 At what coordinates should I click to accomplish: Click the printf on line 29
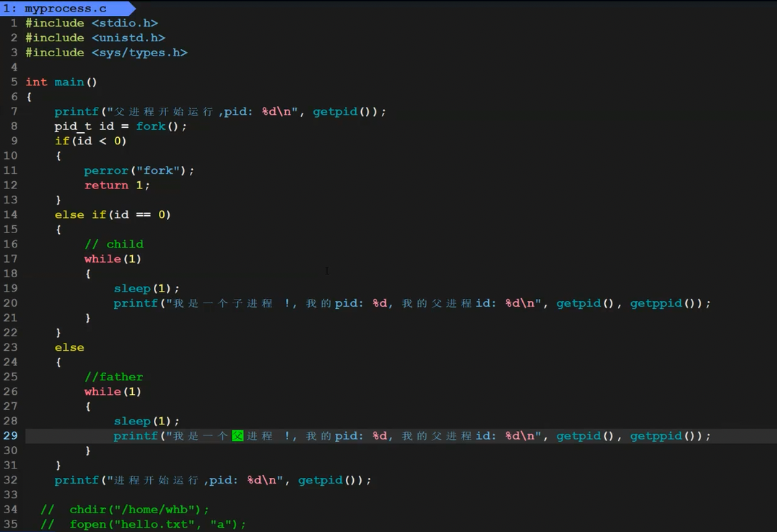135,436
